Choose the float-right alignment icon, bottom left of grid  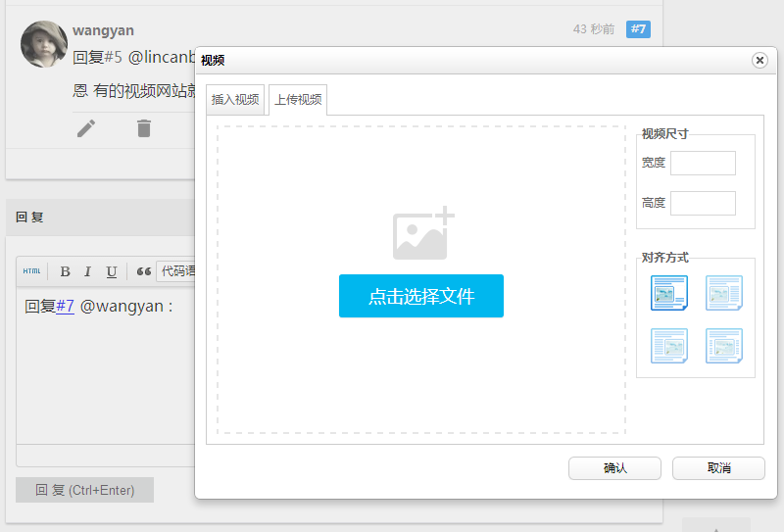tap(669, 346)
